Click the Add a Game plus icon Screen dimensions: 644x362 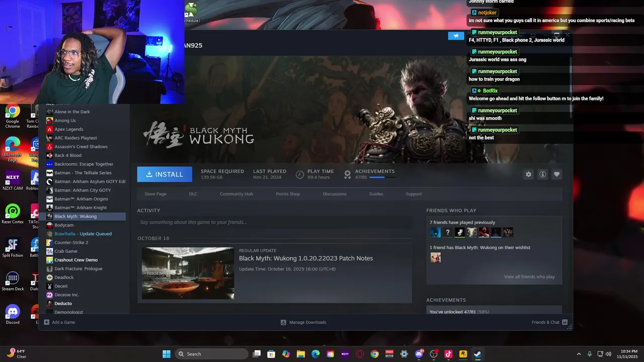(47, 322)
